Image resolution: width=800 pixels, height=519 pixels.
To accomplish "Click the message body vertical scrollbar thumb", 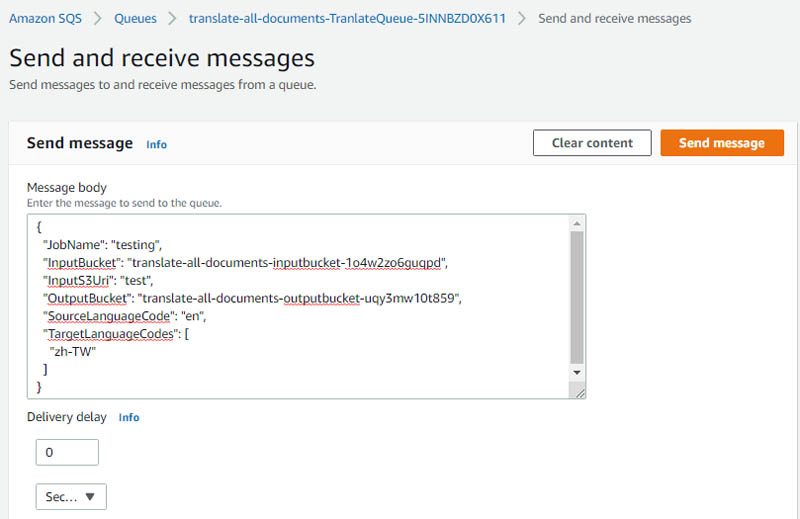I will click(x=577, y=298).
